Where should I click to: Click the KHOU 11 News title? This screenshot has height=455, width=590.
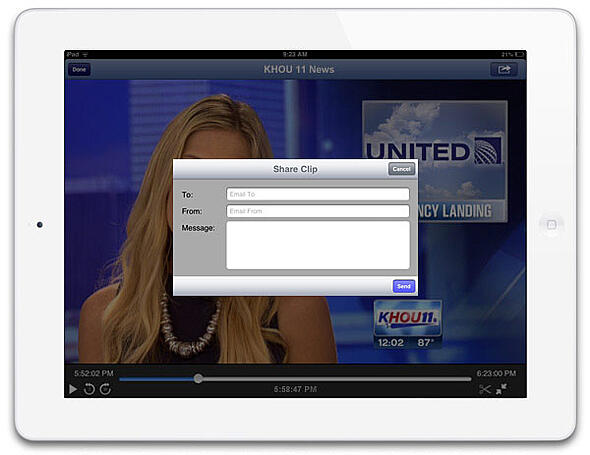[299, 70]
